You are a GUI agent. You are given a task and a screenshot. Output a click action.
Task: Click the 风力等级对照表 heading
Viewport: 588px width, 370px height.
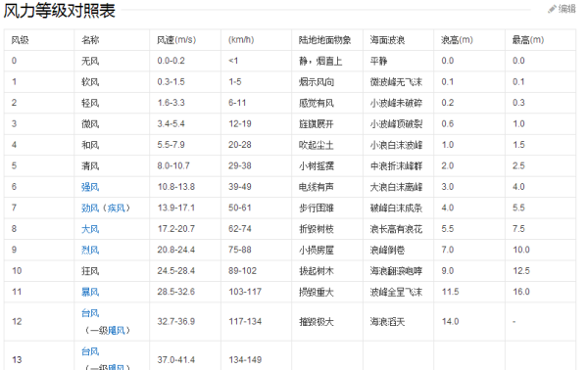pos(59,11)
